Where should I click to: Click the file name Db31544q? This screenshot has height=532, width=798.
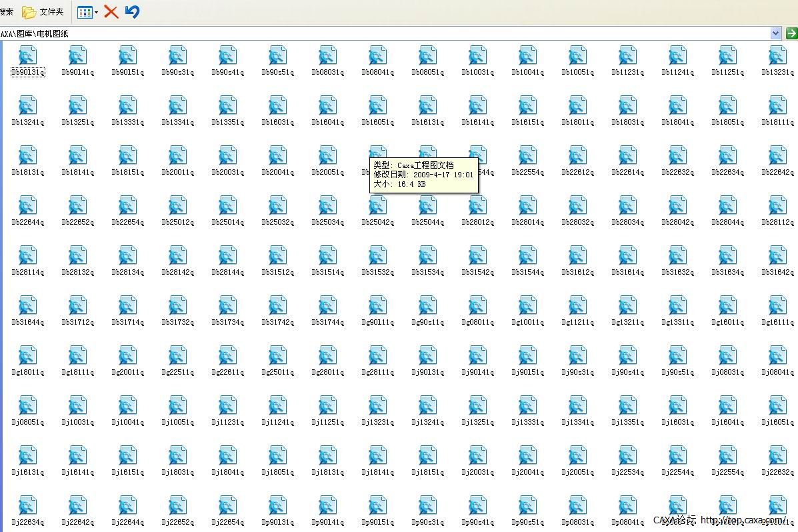pos(528,273)
